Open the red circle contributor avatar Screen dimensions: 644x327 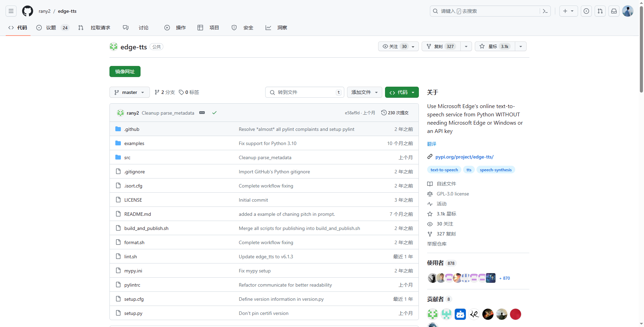pyautogui.click(x=516, y=314)
